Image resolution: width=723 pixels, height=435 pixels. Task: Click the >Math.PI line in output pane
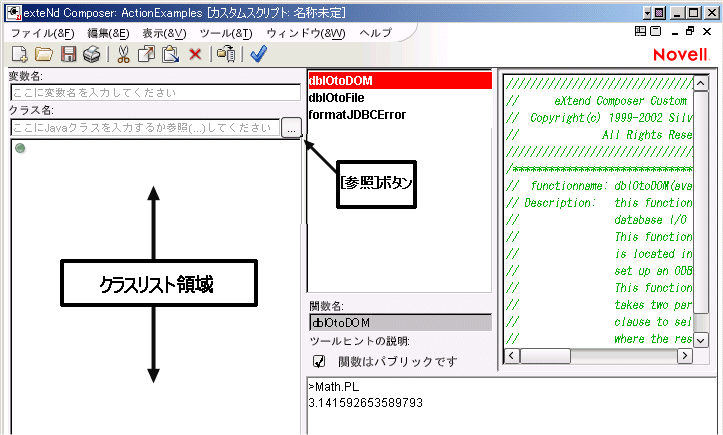point(334,387)
